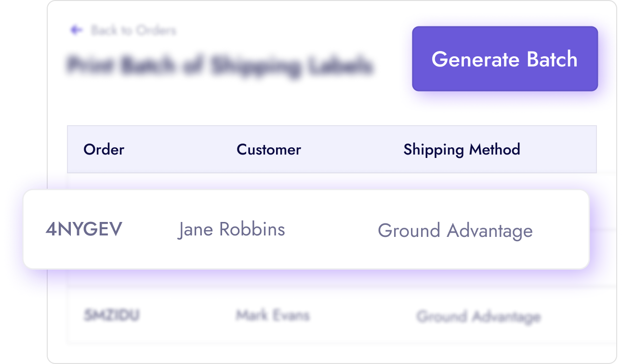The height and width of the screenshot is (364, 622).
Task: Click Mark Evans' customer name
Action: pos(272,316)
